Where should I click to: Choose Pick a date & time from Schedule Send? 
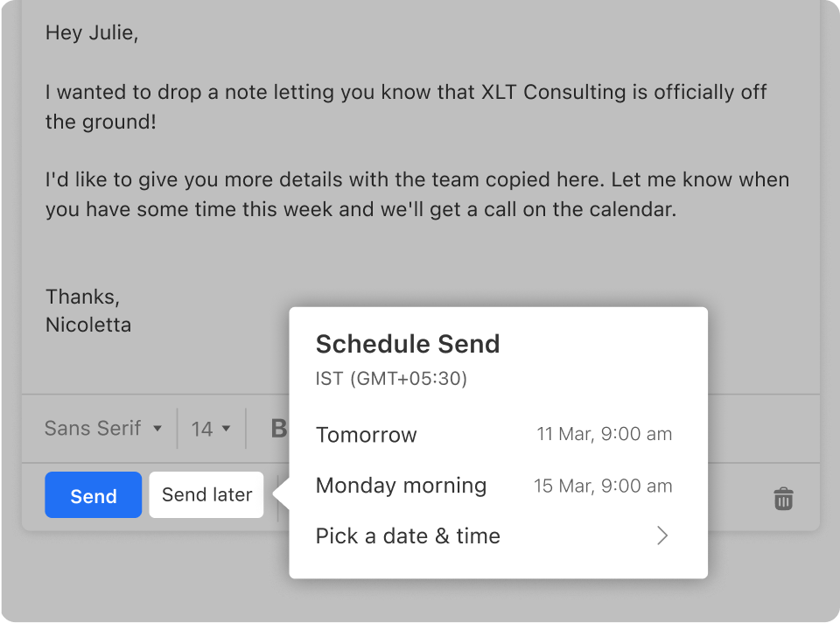click(x=408, y=535)
